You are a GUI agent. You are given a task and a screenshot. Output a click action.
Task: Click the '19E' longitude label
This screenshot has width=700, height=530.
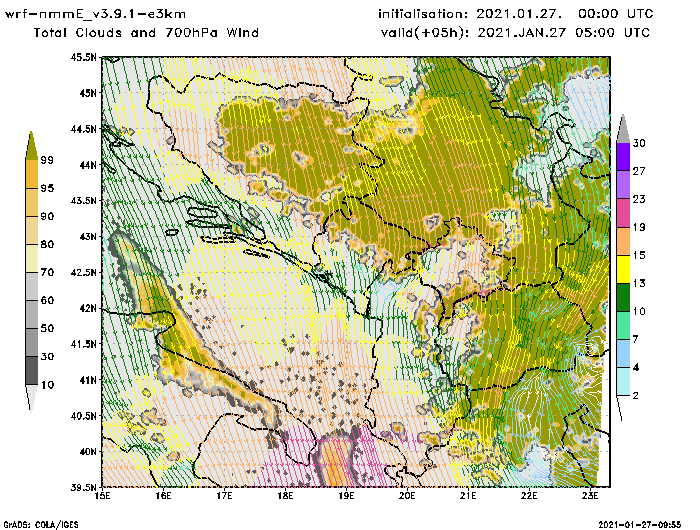point(346,496)
